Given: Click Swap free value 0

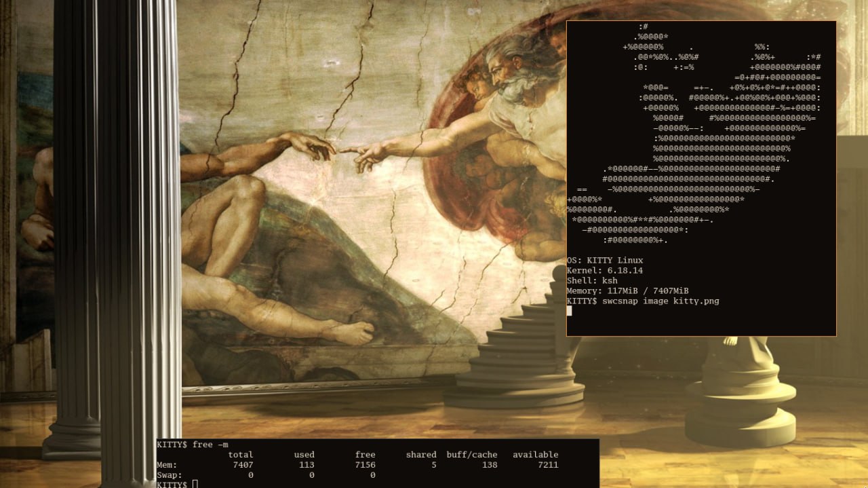Looking at the screenshot, I should click(373, 475).
